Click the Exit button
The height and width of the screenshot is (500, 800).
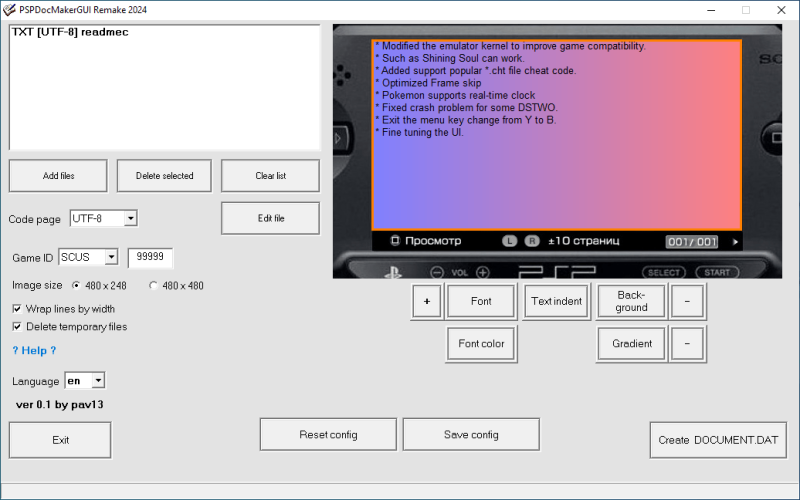pos(60,440)
